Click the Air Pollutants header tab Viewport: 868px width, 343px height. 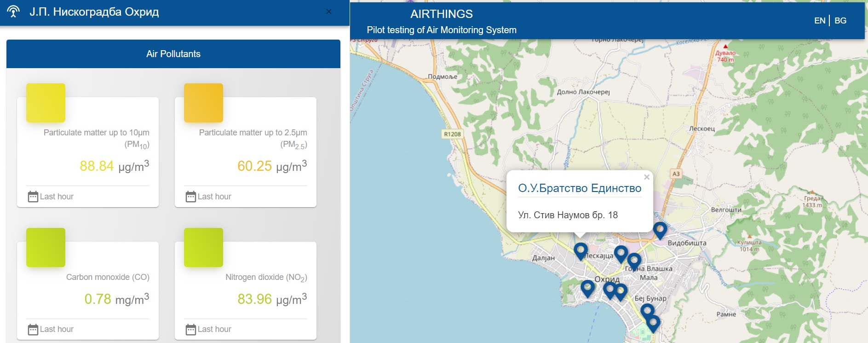pos(173,54)
